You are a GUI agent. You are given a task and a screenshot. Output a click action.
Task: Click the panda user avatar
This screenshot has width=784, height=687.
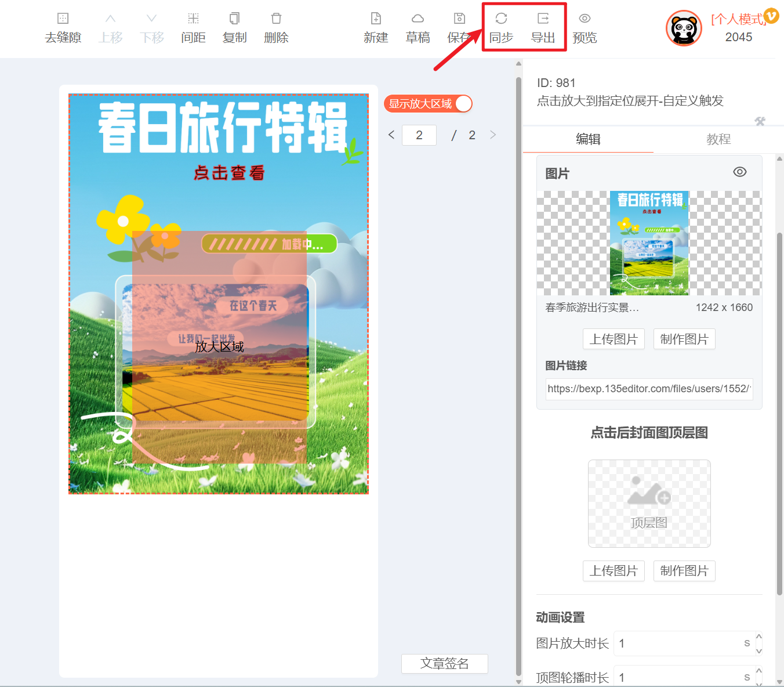(684, 28)
